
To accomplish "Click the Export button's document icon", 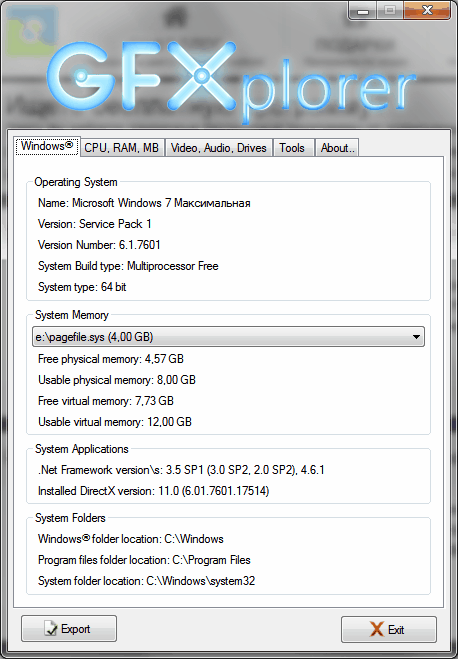I will pyautogui.click(x=51, y=629).
